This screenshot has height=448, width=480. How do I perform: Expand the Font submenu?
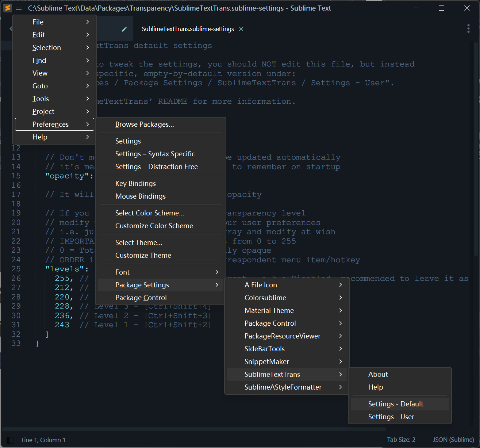(161, 272)
